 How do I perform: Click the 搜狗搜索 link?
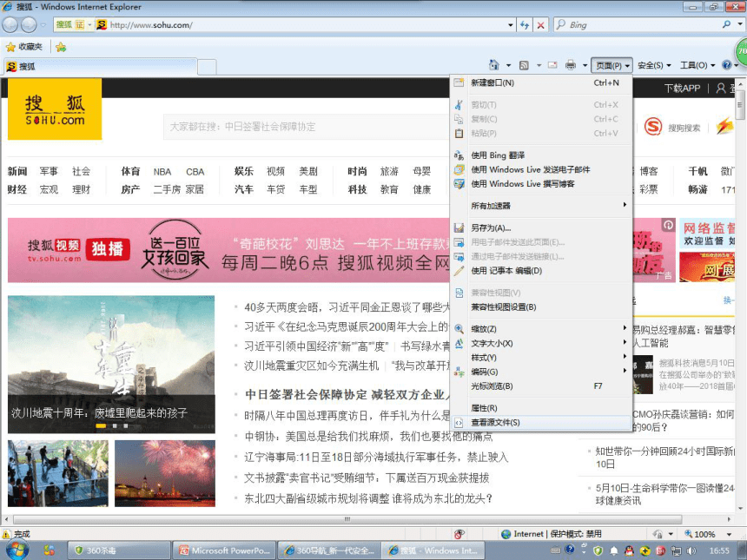684,128
